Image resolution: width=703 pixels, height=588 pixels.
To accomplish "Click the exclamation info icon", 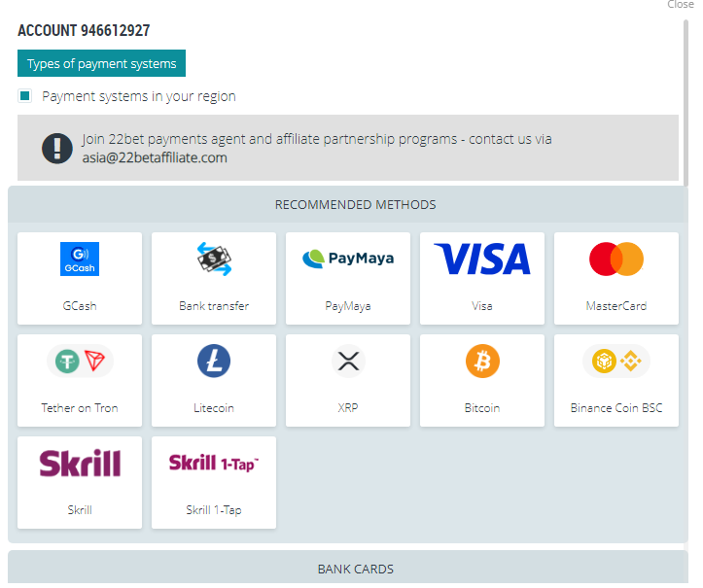I will 57,148.
